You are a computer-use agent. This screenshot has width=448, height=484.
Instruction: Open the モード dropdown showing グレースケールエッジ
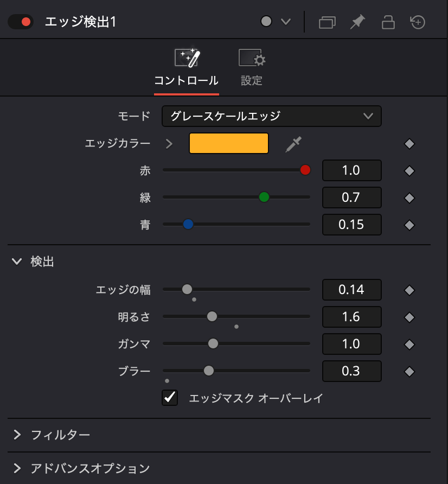[x=271, y=116]
